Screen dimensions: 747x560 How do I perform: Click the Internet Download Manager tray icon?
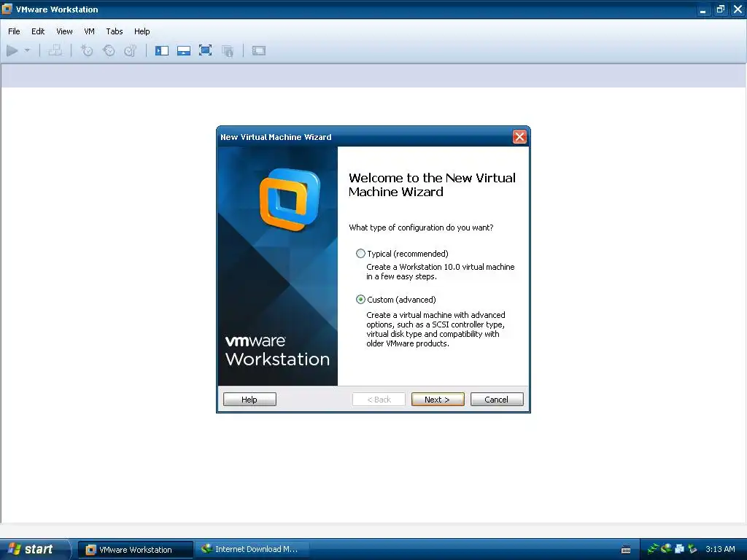(666, 549)
